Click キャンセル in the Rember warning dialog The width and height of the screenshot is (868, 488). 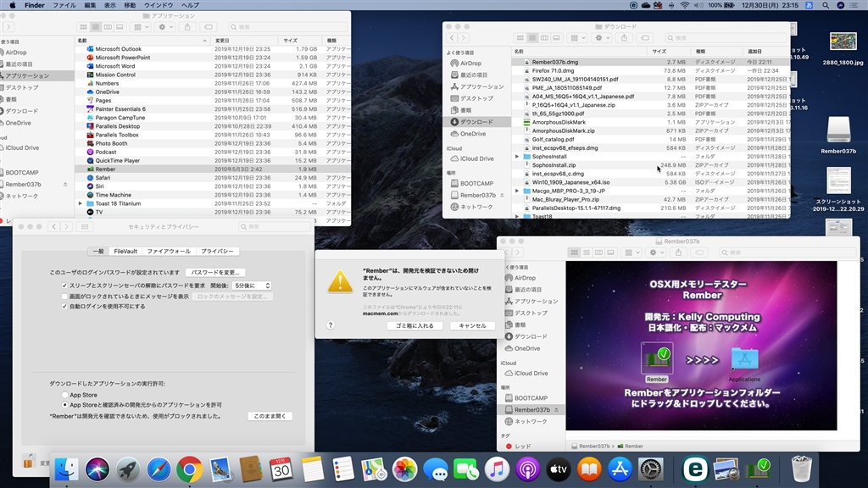click(471, 325)
